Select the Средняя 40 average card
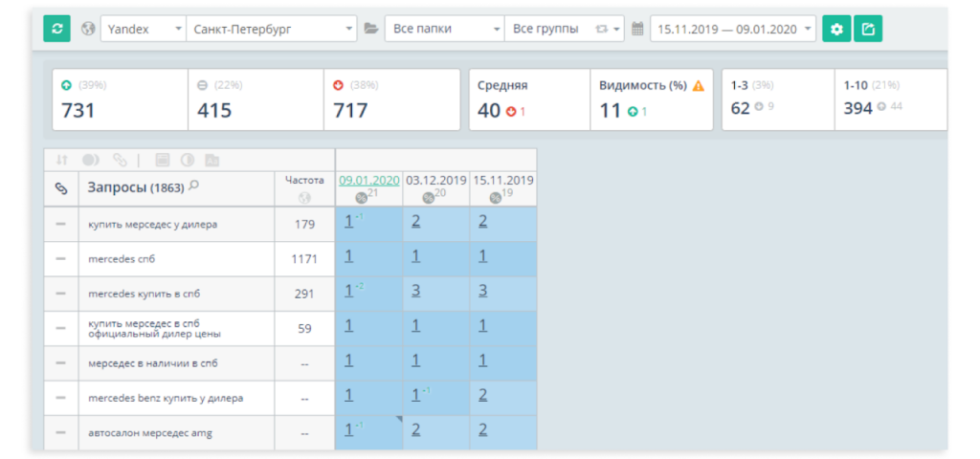Image resolution: width=980 pixels, height=459 pixels. [x=529, y=99]
